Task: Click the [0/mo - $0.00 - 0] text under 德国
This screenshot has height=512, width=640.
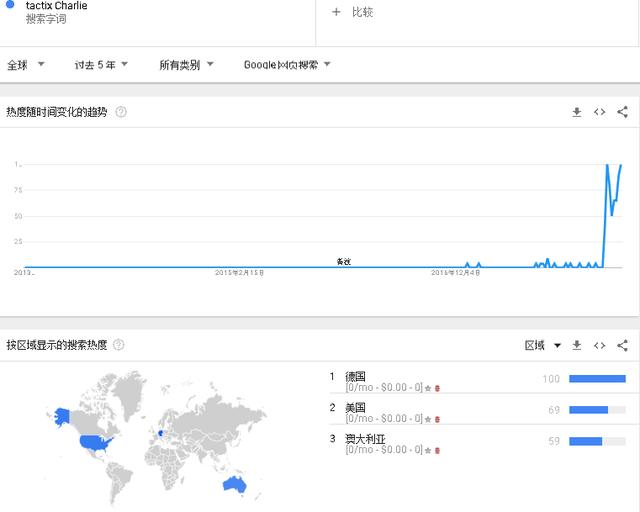Action: point(384,387)
